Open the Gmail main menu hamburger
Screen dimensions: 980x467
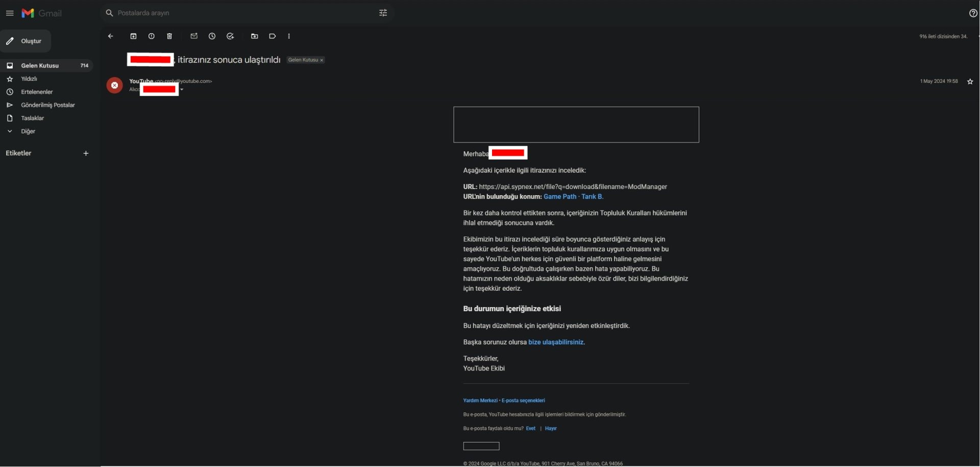coord(10,13)
